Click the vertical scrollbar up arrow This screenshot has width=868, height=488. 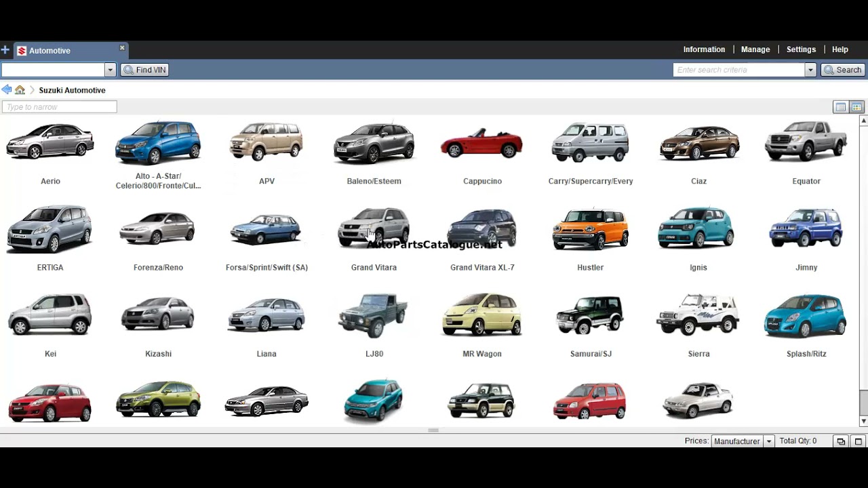(x=863, y=121)
